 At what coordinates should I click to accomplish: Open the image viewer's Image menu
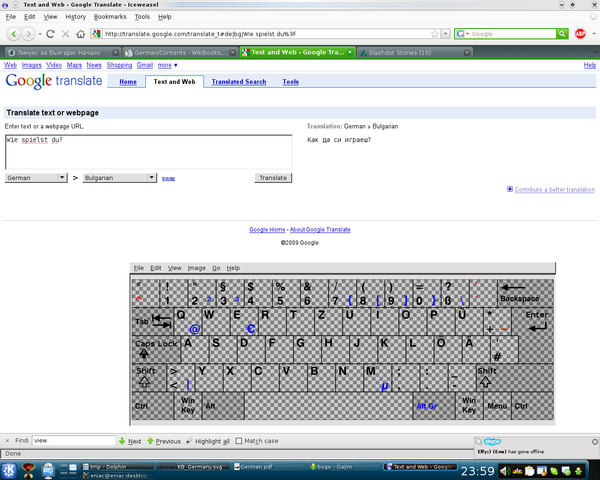coord(196,268)
